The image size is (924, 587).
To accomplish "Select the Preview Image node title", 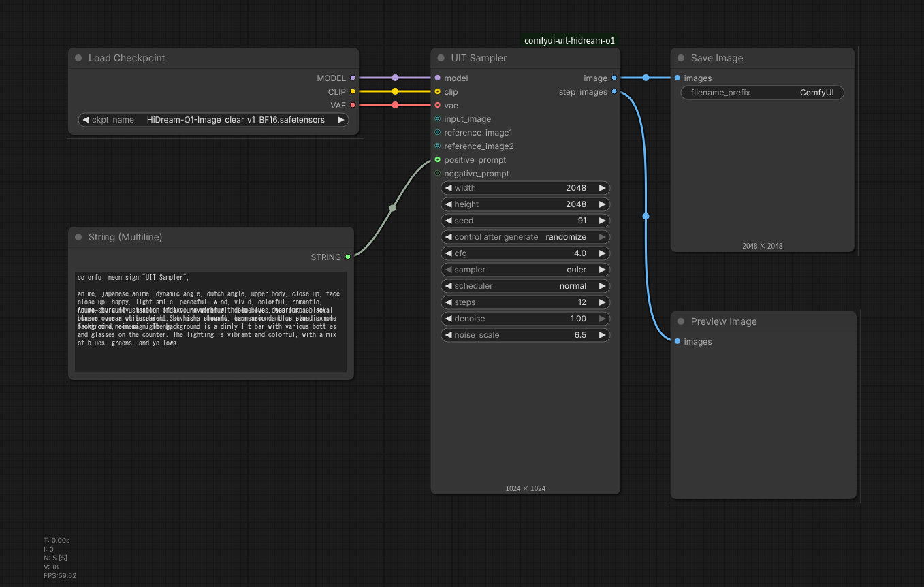I will click(724, 321).
